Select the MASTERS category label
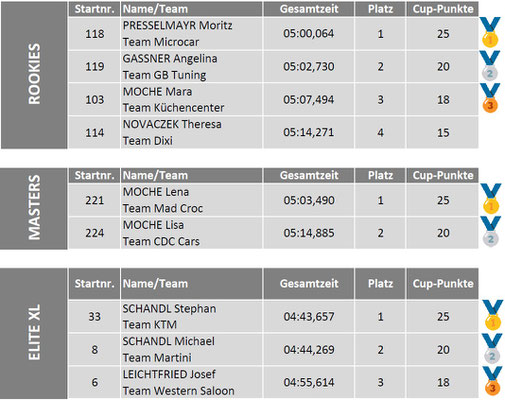Image resolution: width=505 pixels, height=400 pixels. (34, 208)
